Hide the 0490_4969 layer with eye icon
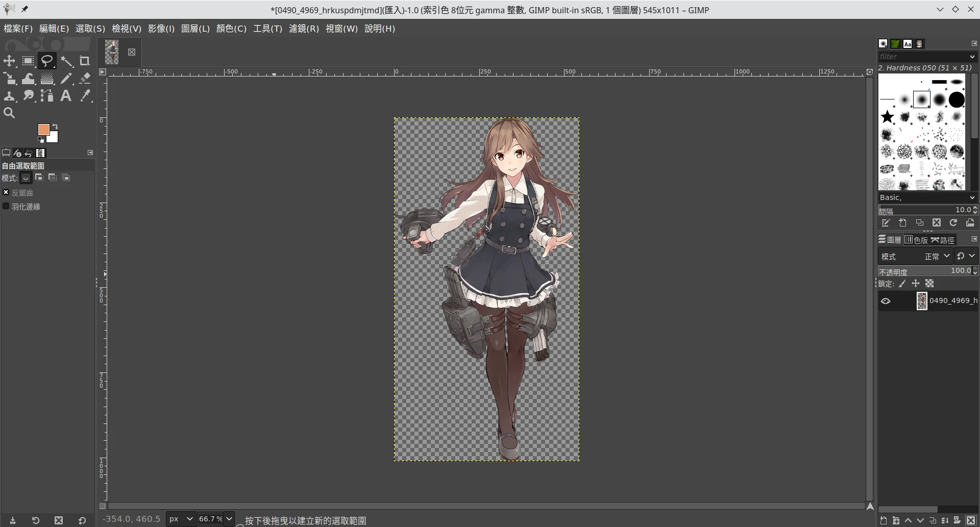 886,301
